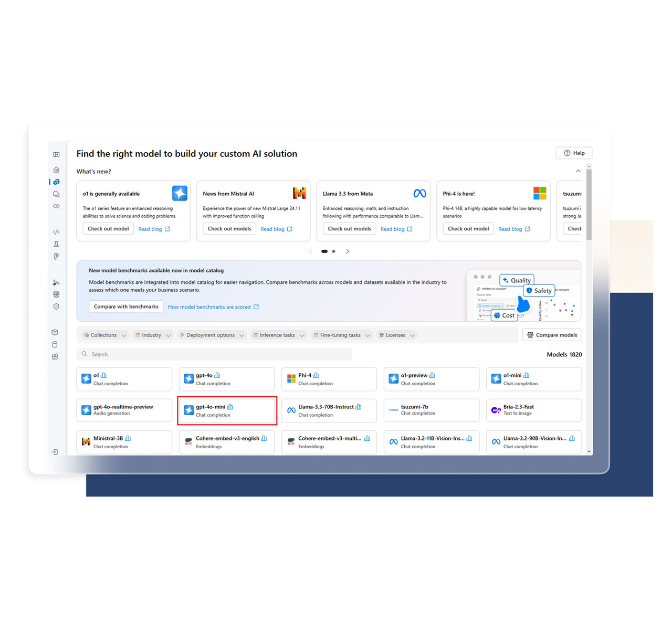This screenshot has width=672, height=633.
Task: Open the gpt-4o-mini model card
Action: click(227, 410)
